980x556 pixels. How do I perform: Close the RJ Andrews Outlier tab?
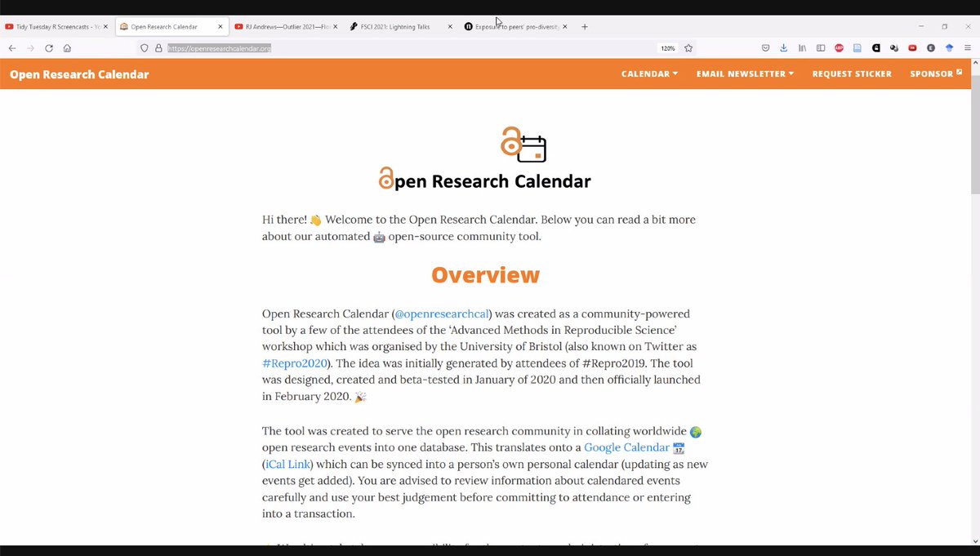click(x=335, y=27)
